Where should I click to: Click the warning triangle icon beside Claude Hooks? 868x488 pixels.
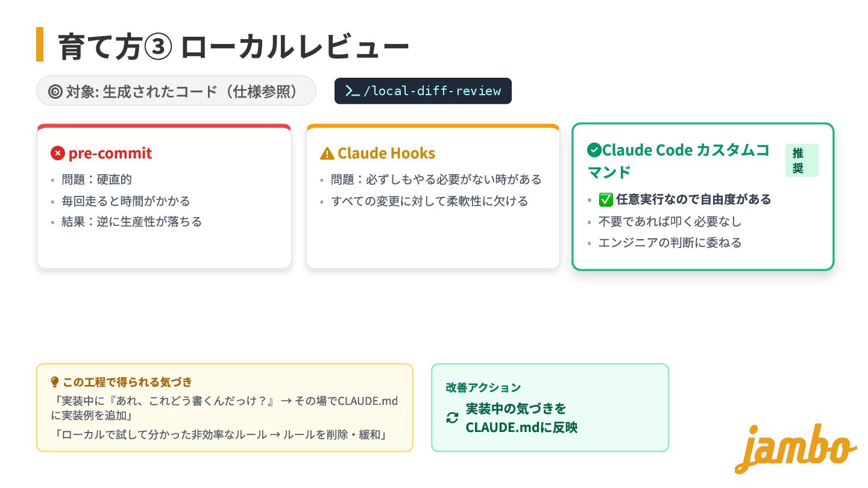(327, 154)
